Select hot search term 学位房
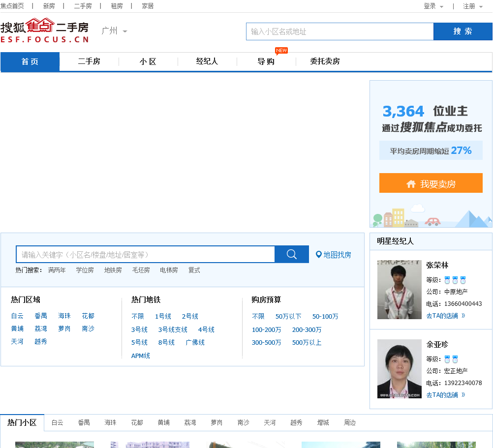Viewport: 493px width, 448px height. tap(85, 270)
